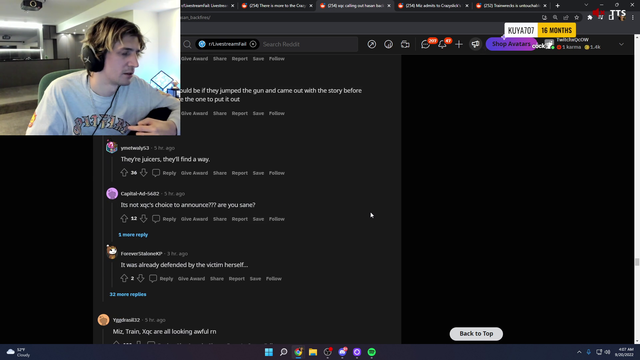Image resolution: width=640 pixels, height=360 pixels.
Task: Open the browser tab search chevron
Action: point(586,5)
